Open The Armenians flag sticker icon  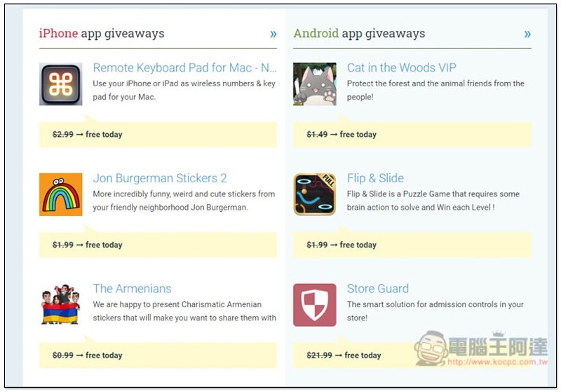coord(61,305)
